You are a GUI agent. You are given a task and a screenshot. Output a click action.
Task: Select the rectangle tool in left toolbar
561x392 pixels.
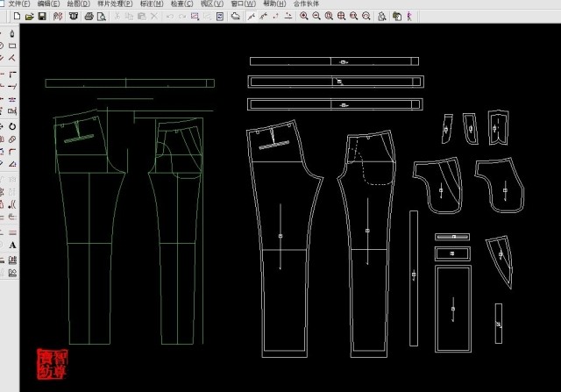[x=12, y=46]
